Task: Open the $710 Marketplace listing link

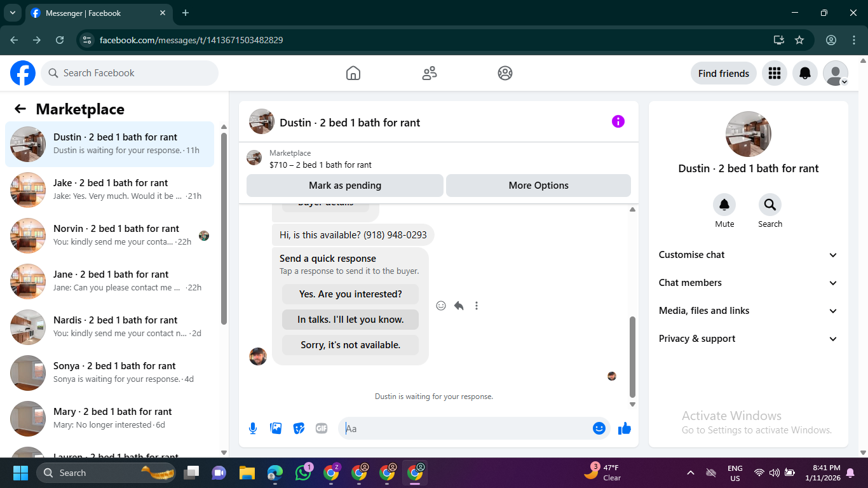Action: click(x=320, y=165)
